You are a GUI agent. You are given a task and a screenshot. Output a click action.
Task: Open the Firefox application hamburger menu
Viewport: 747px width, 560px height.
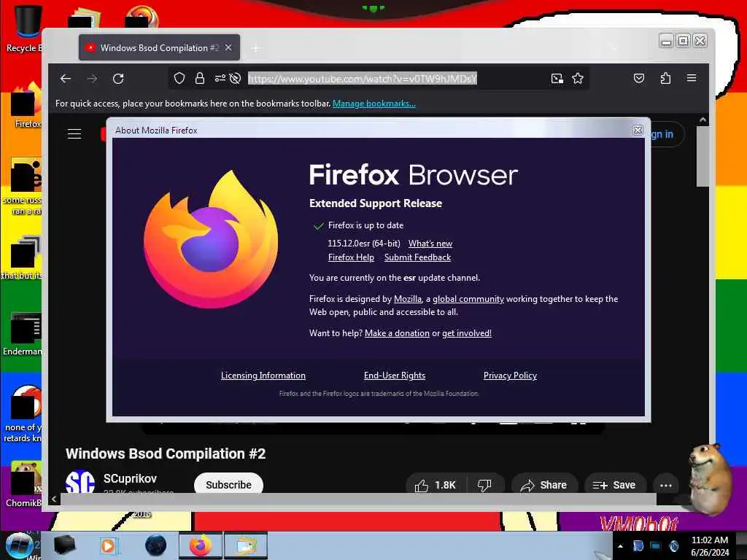[692, 78]
